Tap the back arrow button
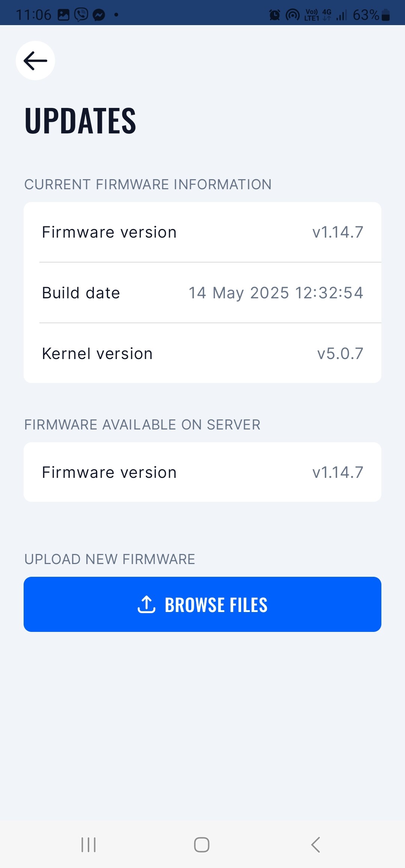Image resolution: width=405 pixels, height=868 pixels. (x=35, y=60)
